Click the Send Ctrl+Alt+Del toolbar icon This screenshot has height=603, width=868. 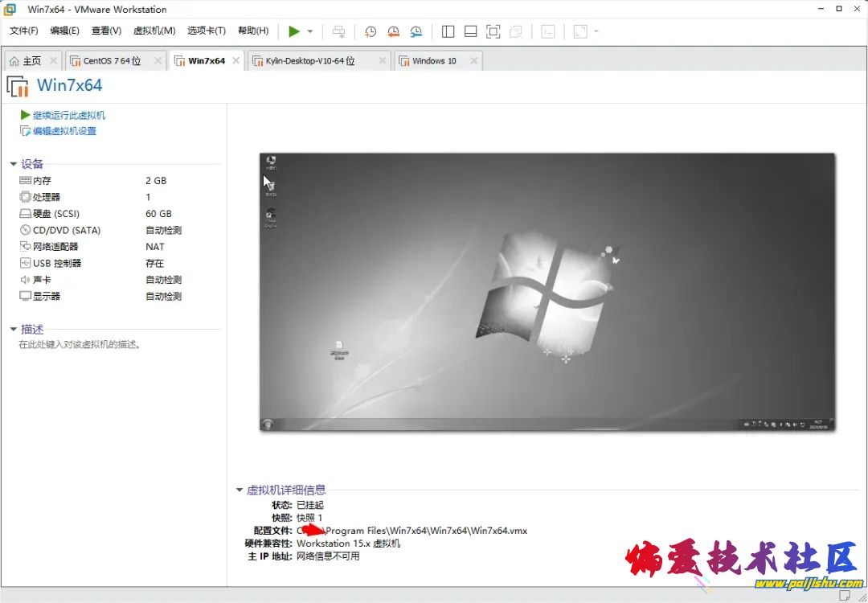pos(339,31)
